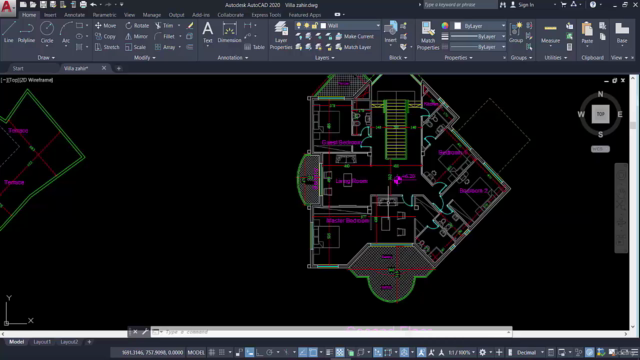Toggle MODEL space button in status bar

(196, 352)
